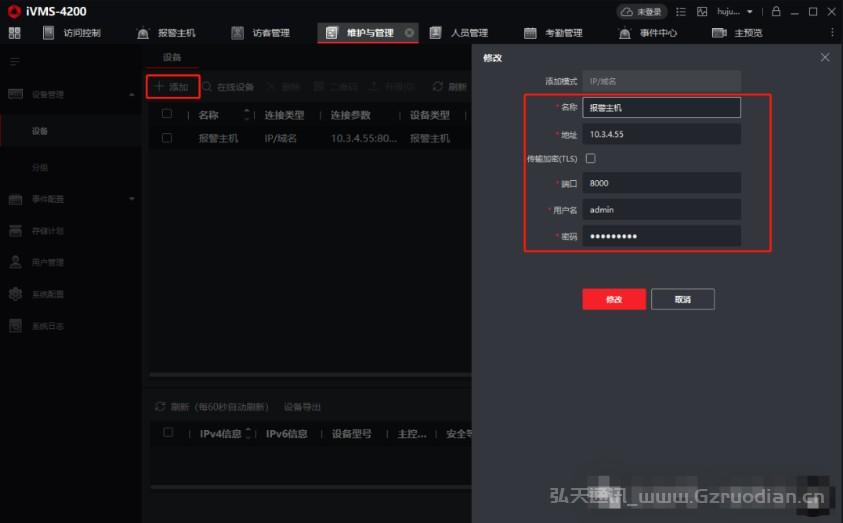Open the module grid menu icon
The width and height of the screenshot is (843, 523).
click(x=14, y=33)
